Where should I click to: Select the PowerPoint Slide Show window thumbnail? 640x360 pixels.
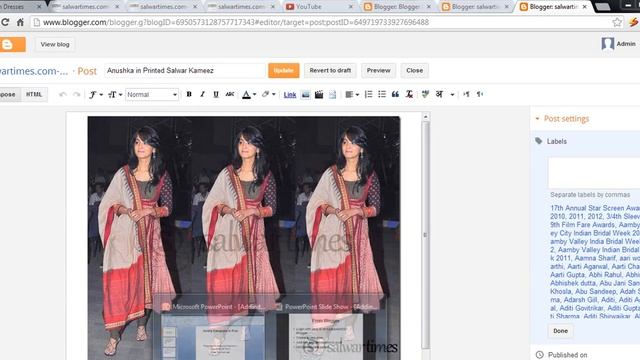pos(326,330)
